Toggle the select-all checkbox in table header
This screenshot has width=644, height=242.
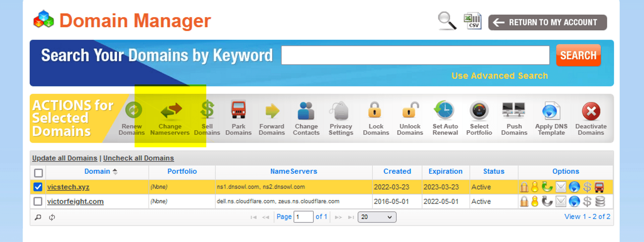(39, 173)
